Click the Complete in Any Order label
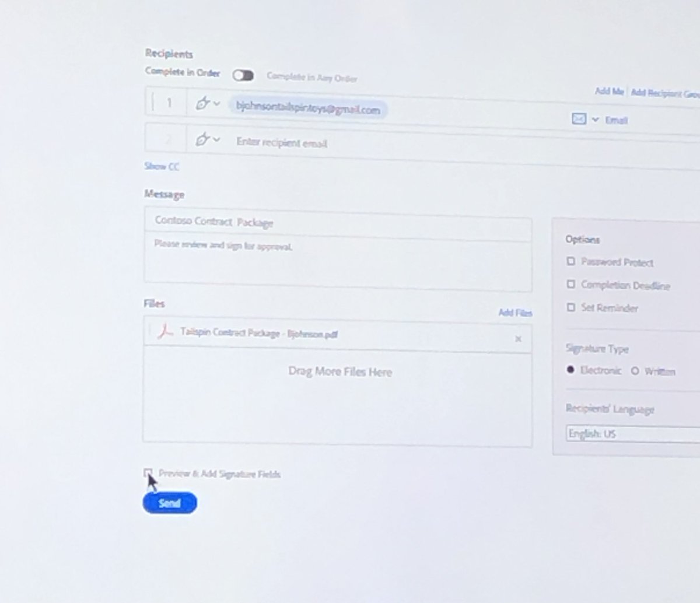 tap(312, 77)
